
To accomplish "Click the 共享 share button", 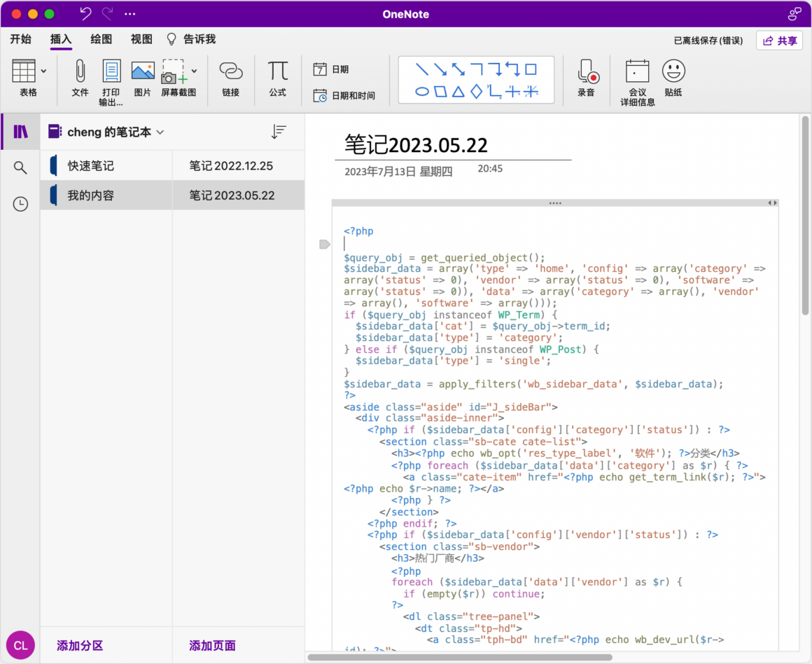I will click(779, 41).
